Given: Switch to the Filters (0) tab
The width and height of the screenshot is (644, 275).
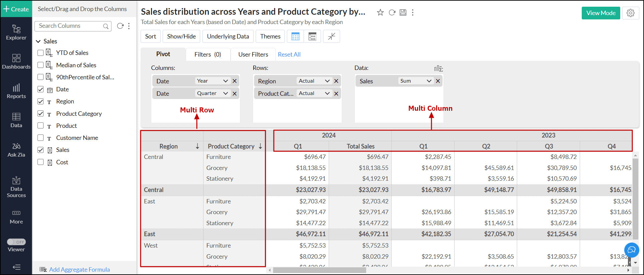Looking at the screenshot, I should tap(208, 55).
